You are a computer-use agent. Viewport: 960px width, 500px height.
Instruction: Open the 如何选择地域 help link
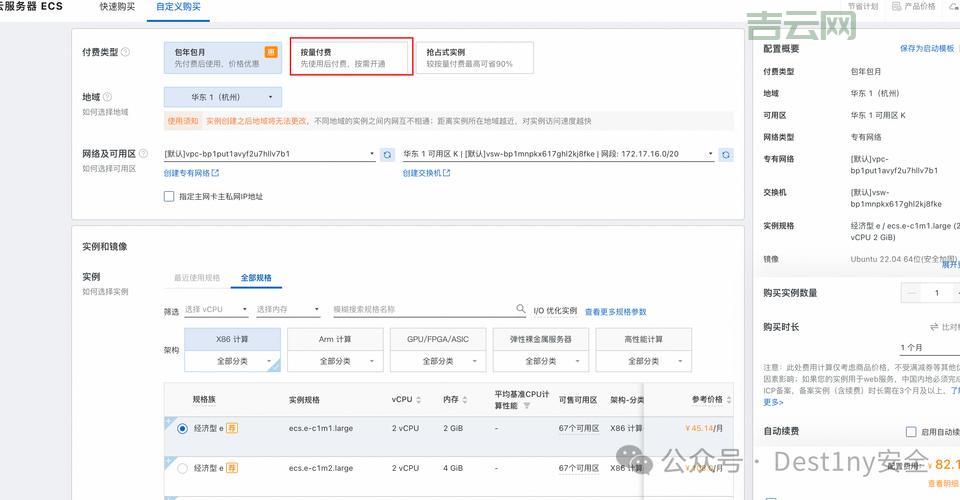[105, 112]
